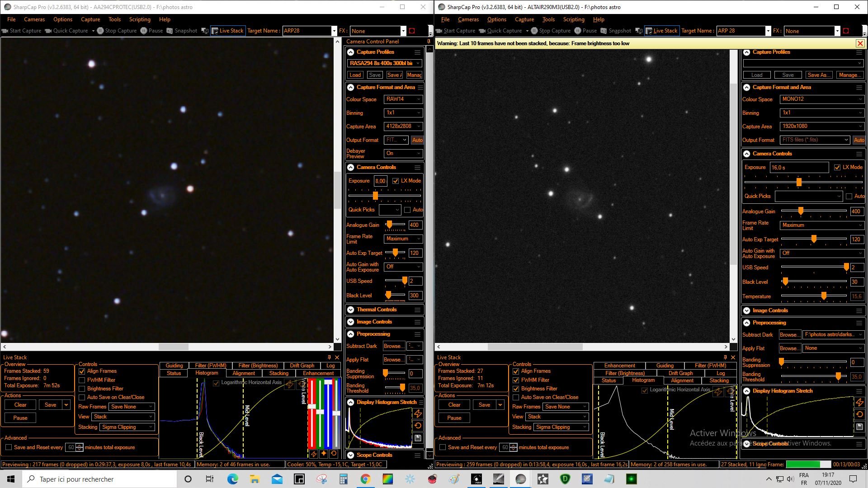Pin the left window's Live Stack panel

[x=329, y=357]
